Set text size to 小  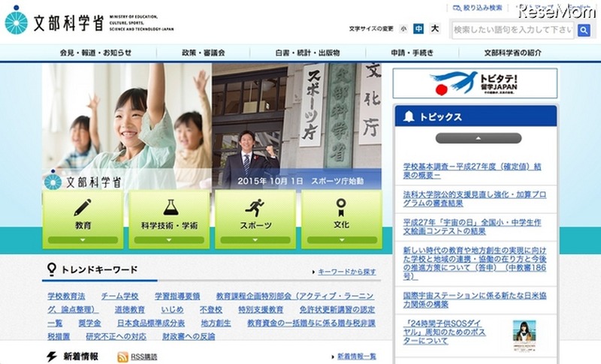403,29
